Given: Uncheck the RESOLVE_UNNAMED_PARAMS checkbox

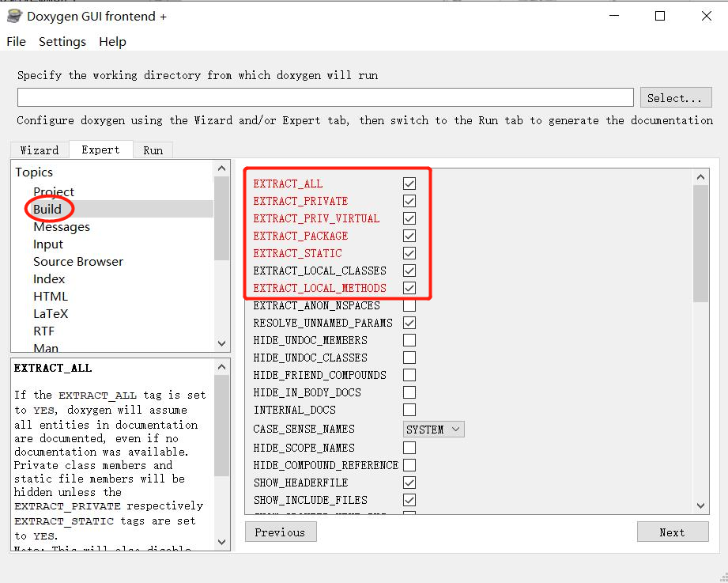Looking at the screenshot, I should coord(409,323).
